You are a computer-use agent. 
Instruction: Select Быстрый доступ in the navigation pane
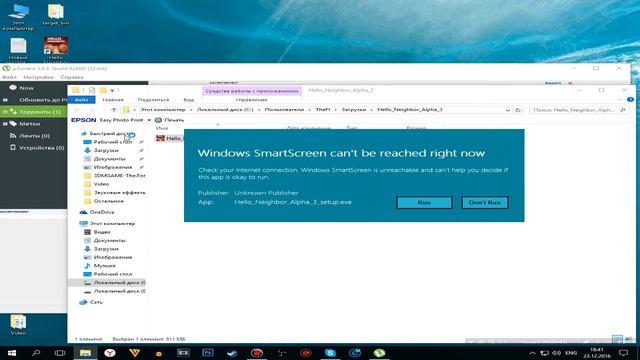pyautogui.click(x=105, y=133)
